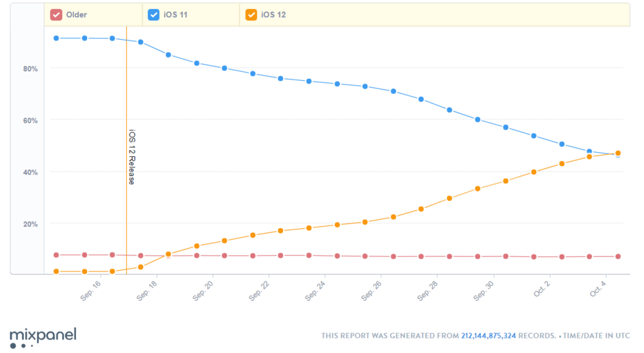Disable the iOS 12 series checkbox
This screenshot has height=353, width=644.
click(251, 14)
